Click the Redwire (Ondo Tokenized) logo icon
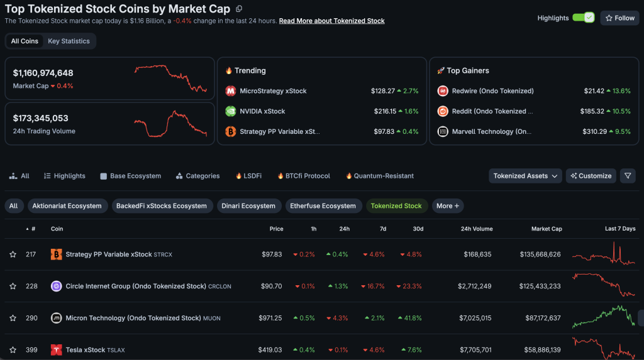644x360 pixels. pos(443,91)
